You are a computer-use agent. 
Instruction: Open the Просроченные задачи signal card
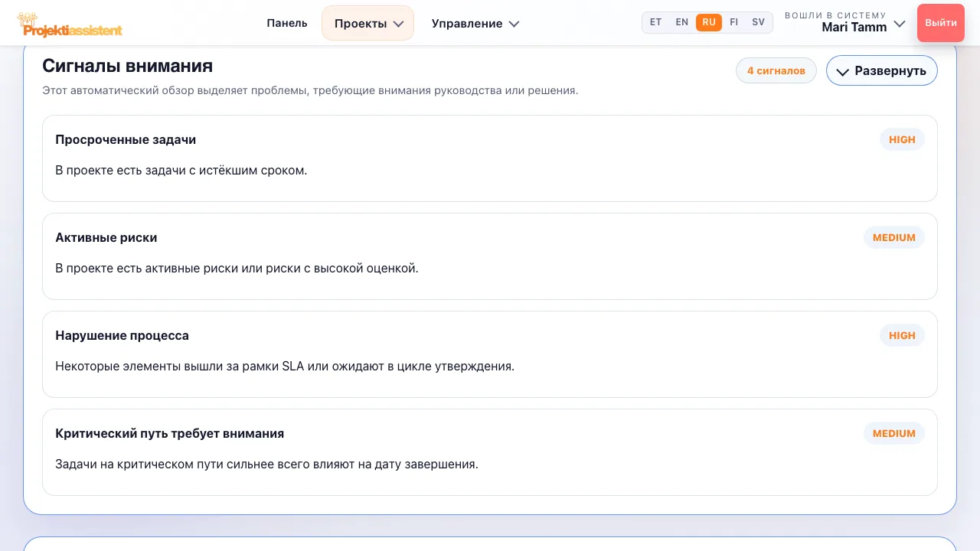point(490,158)
